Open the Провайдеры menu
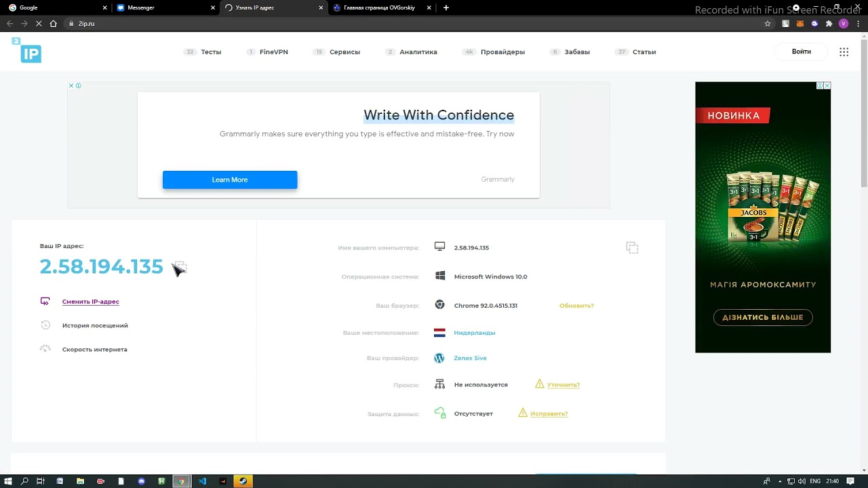The width and height of the screenshot is (868, 488). (502, 52)
